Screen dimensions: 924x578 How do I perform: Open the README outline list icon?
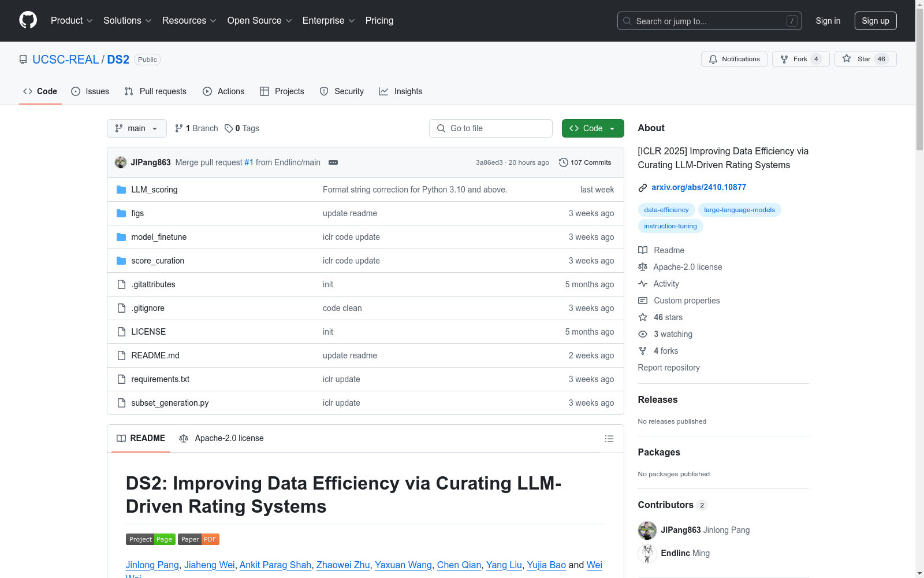click(609, 439)
